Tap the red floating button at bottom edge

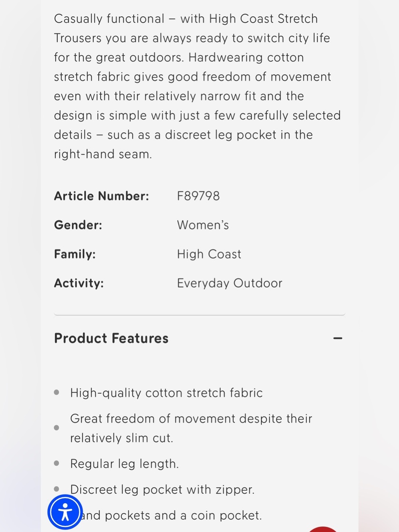pos(324,529)
